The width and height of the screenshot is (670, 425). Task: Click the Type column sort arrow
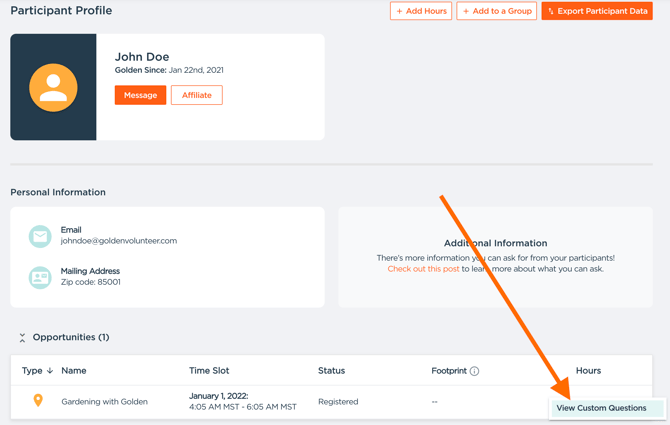click(x=50, y=371)
